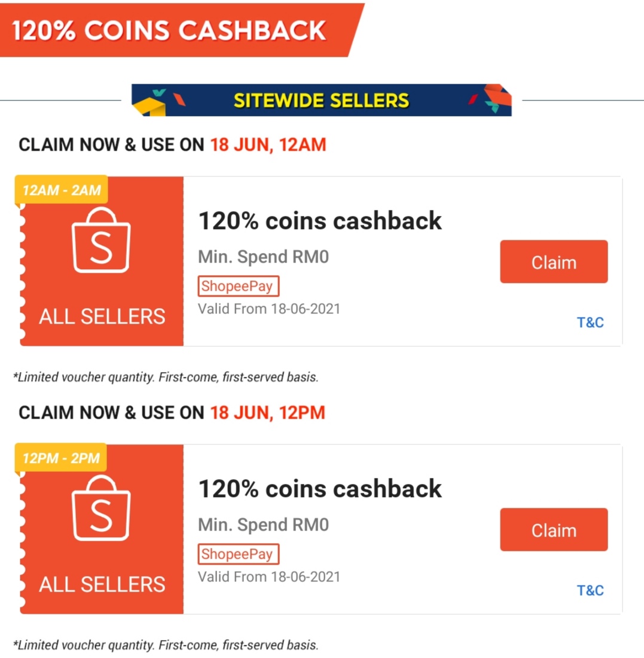Click the 18 JUN, 12AM heading text
This screenshot has height=658, width=644.
pos(268,145)
